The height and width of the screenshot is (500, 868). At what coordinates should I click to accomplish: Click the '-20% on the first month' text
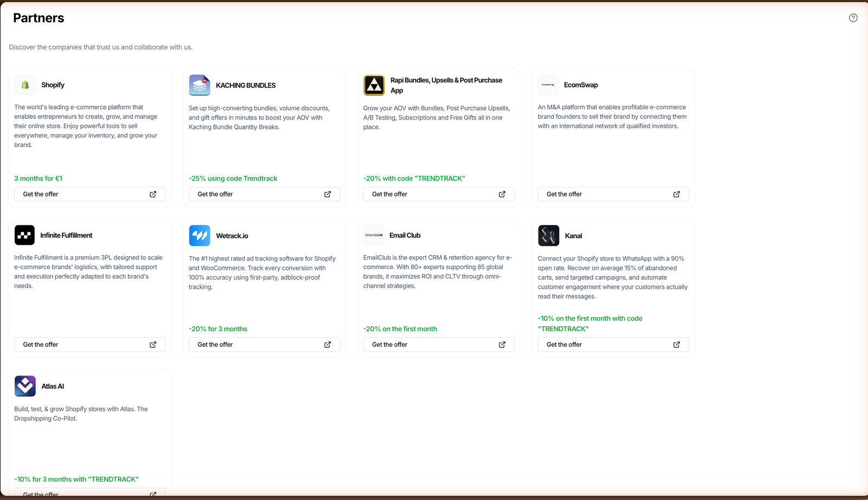click(400, 329)
